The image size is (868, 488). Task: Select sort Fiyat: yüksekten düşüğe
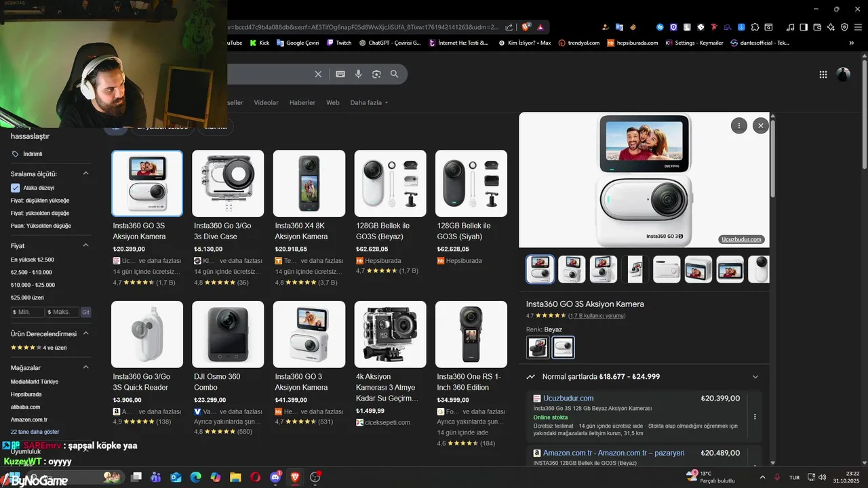click(40, 213)
